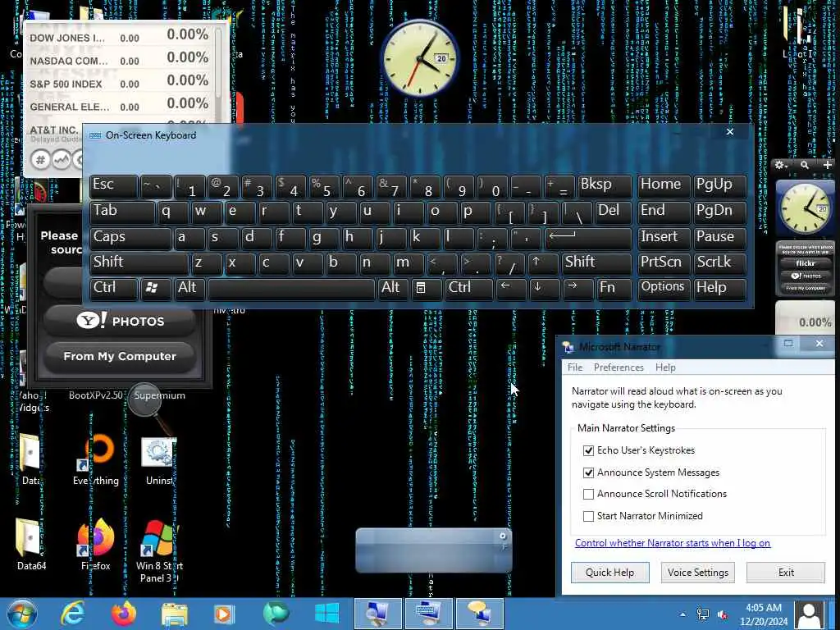Click the large Return key on On-Screen Keyboard
The height and width of the screenshot is (630, 840).
click(588, 237)
